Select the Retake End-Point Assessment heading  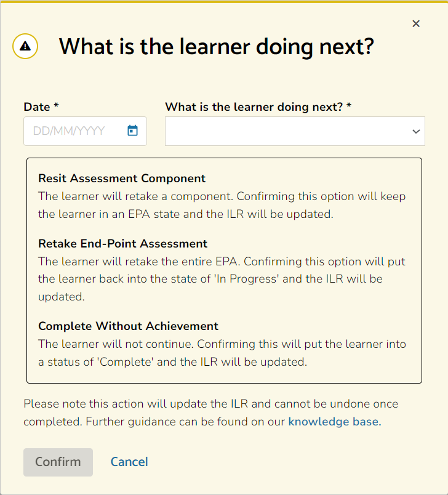pos(122,244)
